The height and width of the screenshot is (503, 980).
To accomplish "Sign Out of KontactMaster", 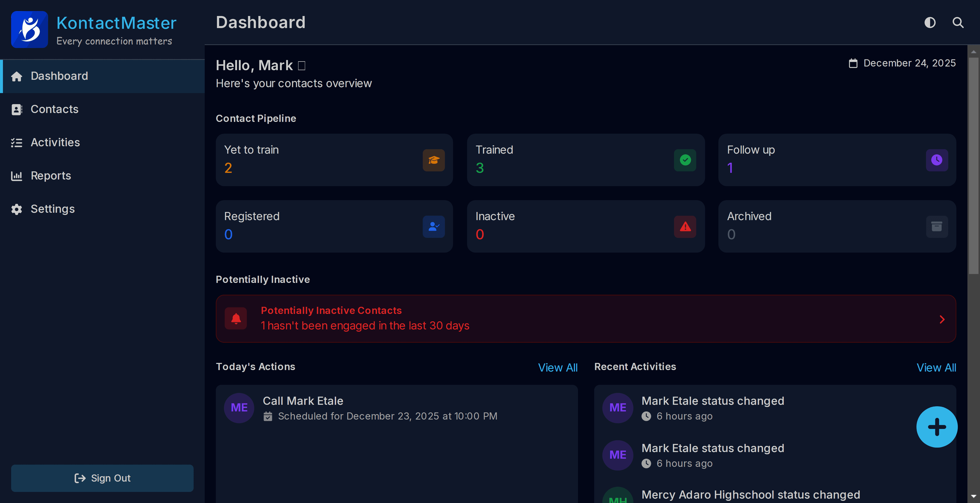I will (x=102, y=478).
